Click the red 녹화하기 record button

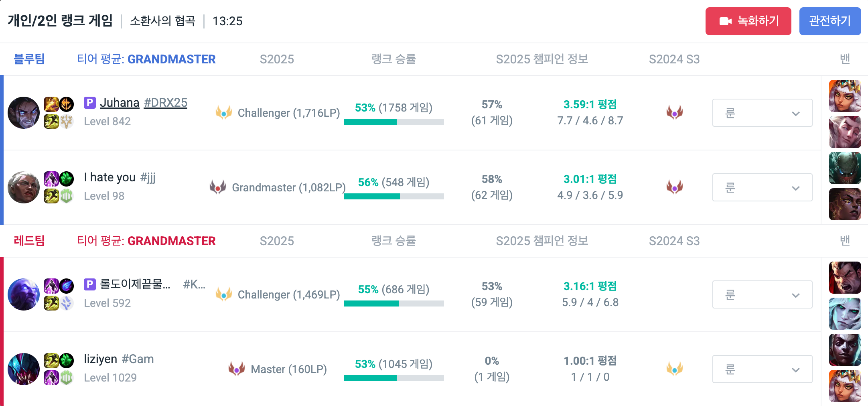(748, 21)
